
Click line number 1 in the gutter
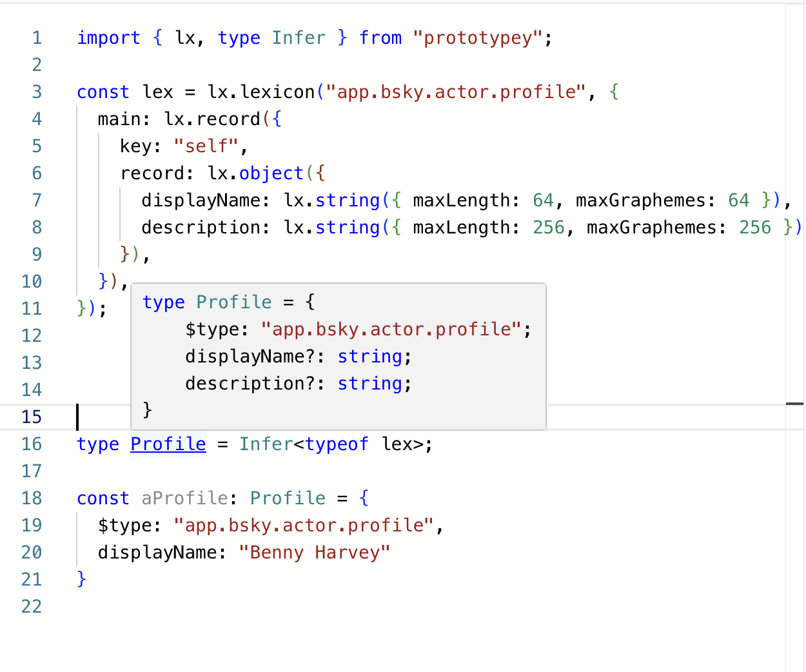[x=37, y=38]
